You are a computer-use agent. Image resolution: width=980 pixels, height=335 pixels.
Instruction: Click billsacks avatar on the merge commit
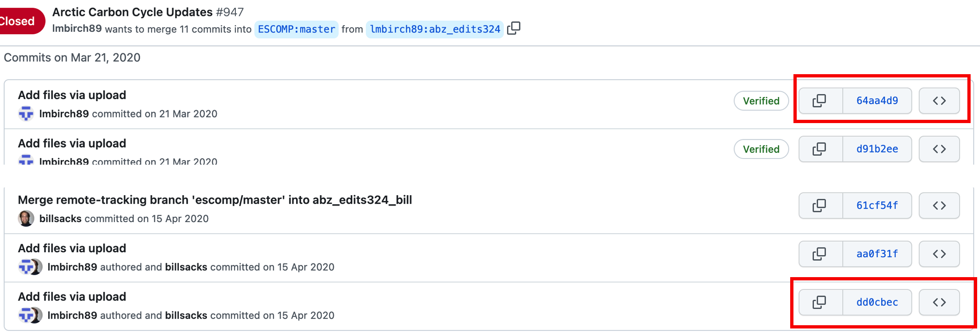pyautogui.click(x=26, y=219)
